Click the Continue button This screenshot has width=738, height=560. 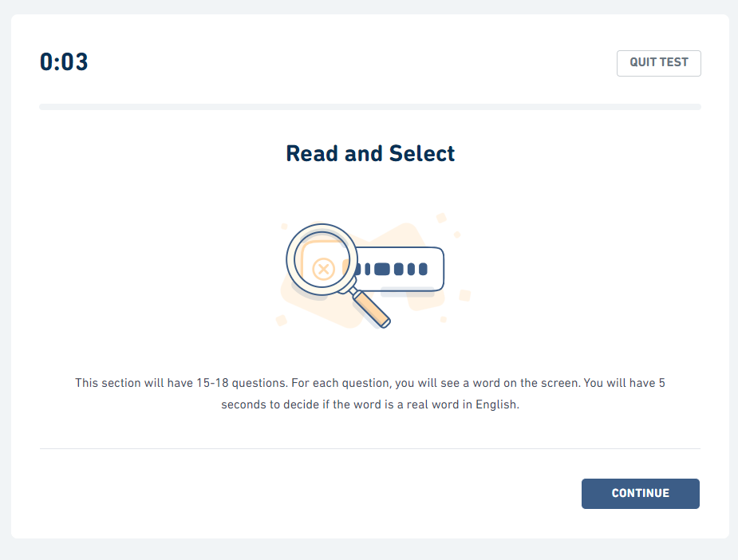(x=640, y=493)
